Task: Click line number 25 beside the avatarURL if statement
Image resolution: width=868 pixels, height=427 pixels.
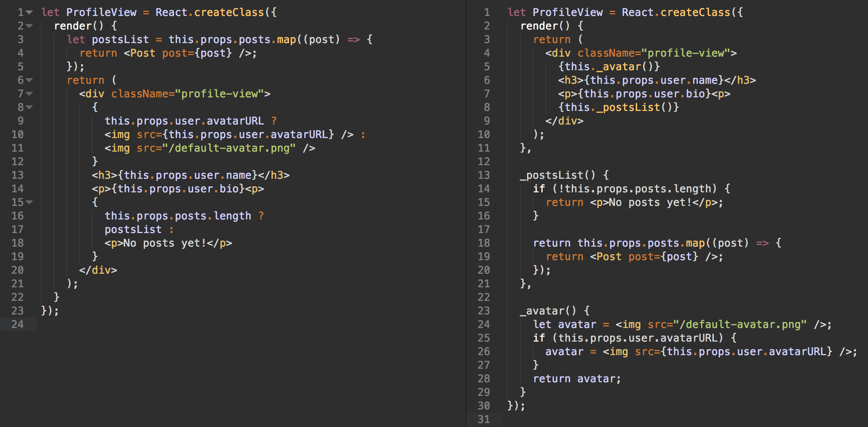Action: tap(484, 338)
